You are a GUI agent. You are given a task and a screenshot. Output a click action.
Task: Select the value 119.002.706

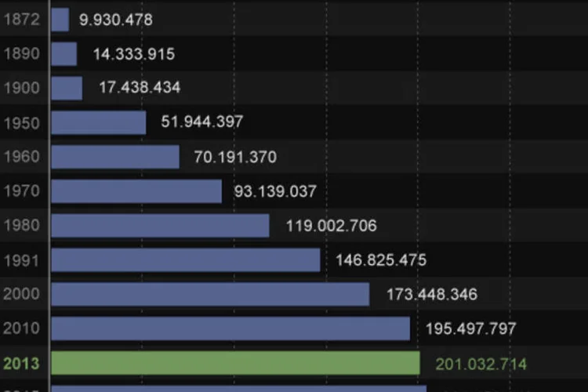point(332,226)
